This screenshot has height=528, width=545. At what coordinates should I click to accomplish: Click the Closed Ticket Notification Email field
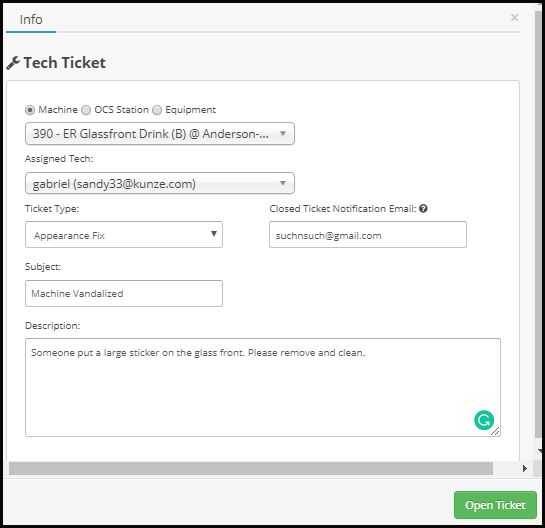368,235
